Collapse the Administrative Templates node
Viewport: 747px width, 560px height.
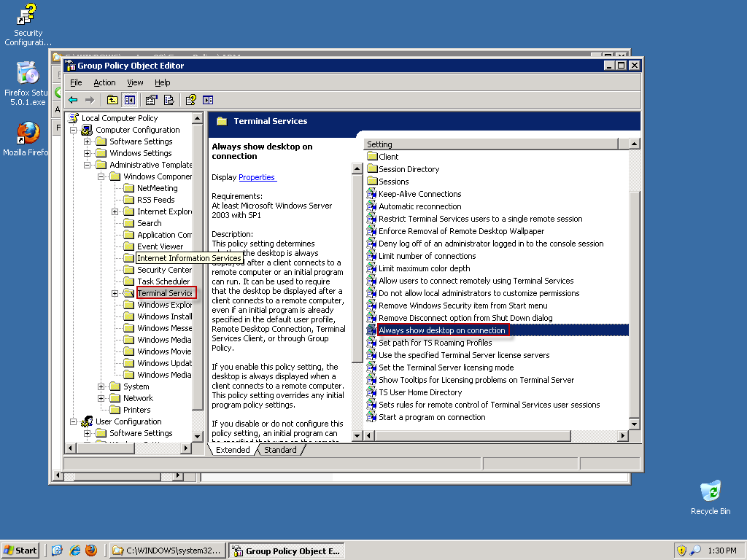(x=88, y=166)
